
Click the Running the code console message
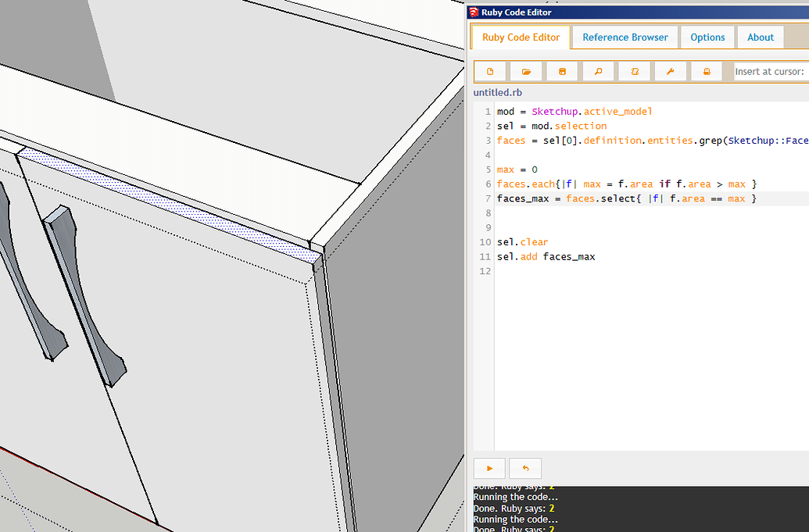pyautogui.click(x=516, y=496)
